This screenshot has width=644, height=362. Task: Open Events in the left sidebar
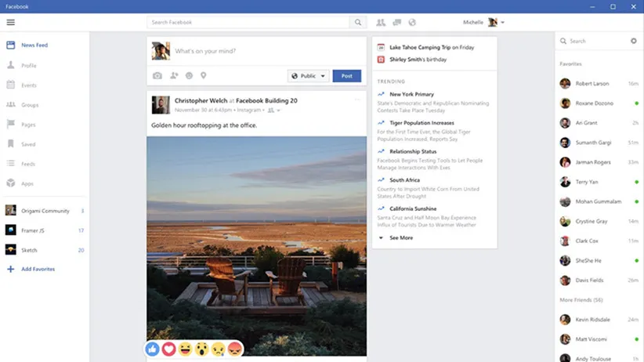pos(29,85)
